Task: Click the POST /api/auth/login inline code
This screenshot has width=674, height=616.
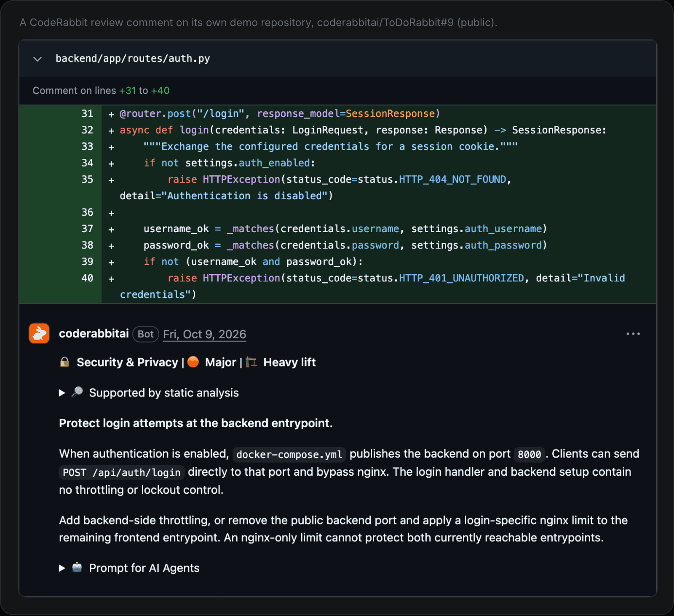Action: 122,472
